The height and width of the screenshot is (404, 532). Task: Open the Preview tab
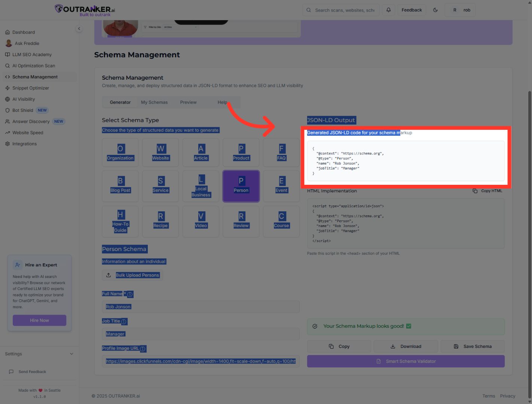pos(188,102)
